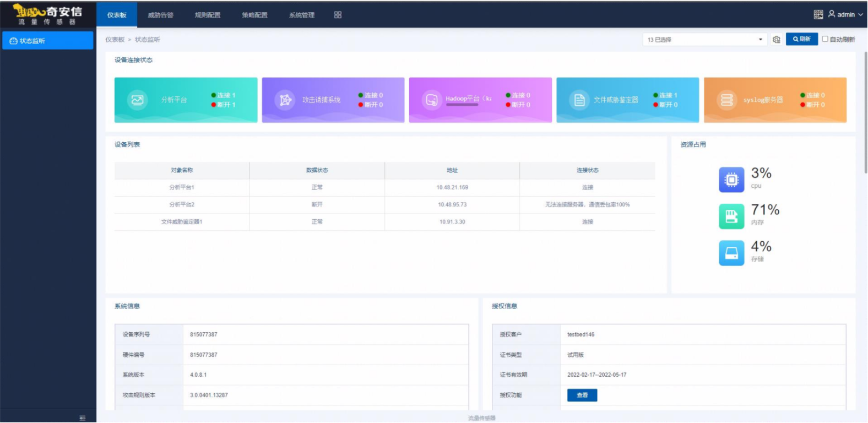Click the 攻击诱捕系统 card icon
This screenshot has height=423, width=868.
coord(285,100)
